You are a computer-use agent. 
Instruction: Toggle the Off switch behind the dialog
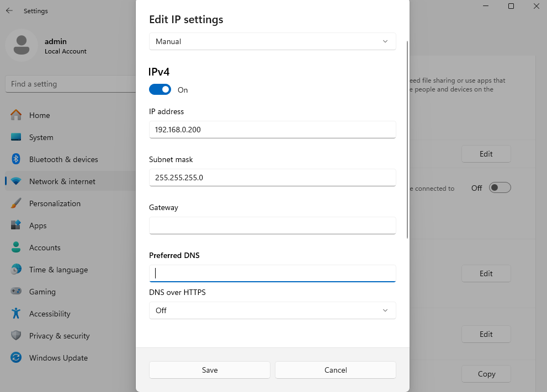500,188
